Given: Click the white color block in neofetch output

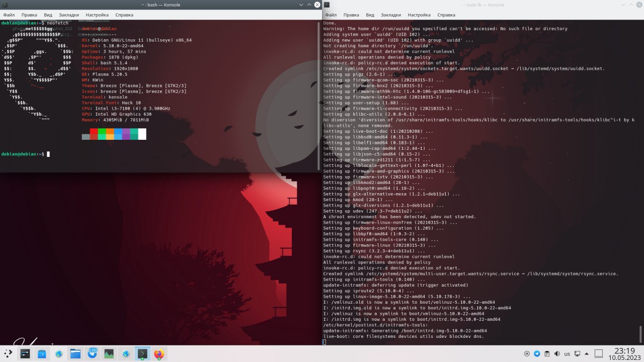Looking at the screenshot, I should click(x=142, y=134).
